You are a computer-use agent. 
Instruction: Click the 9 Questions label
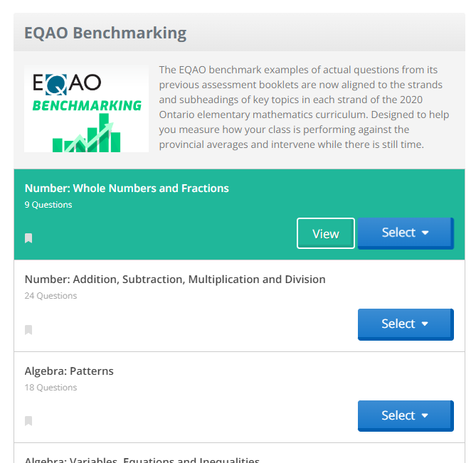pyautogui.click(x=48, y=205)
